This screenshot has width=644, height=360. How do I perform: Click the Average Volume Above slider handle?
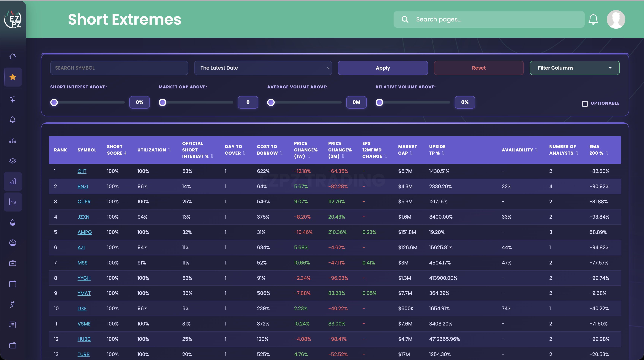point(271,102)
